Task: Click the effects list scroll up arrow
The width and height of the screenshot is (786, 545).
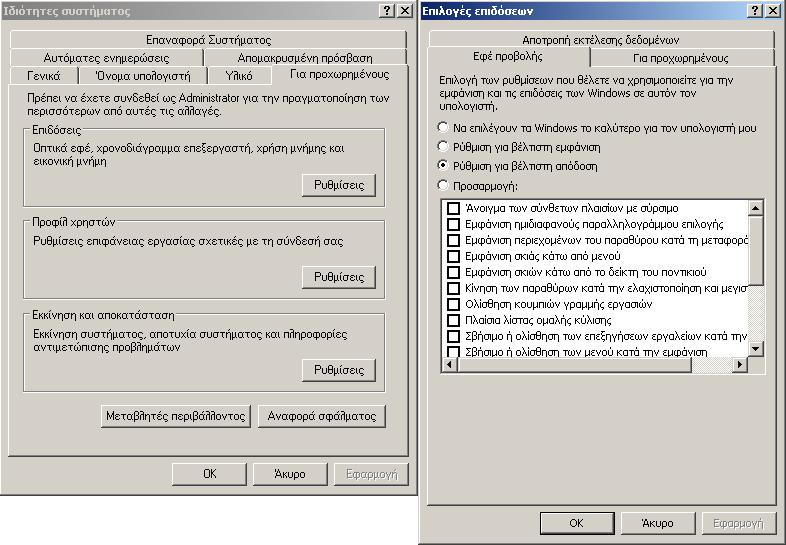Action: point(755,207)
